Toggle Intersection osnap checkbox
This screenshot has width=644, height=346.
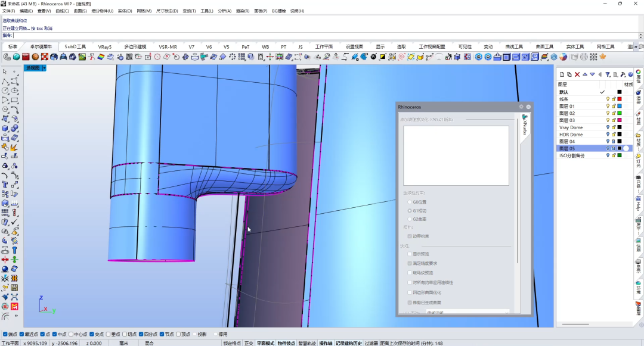point(92,335)
